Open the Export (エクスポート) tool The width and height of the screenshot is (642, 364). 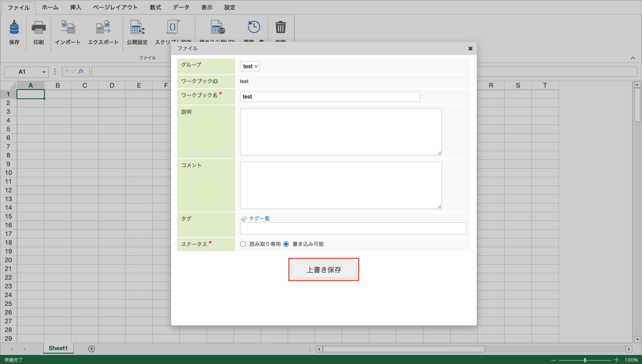(x=103, y=27)
